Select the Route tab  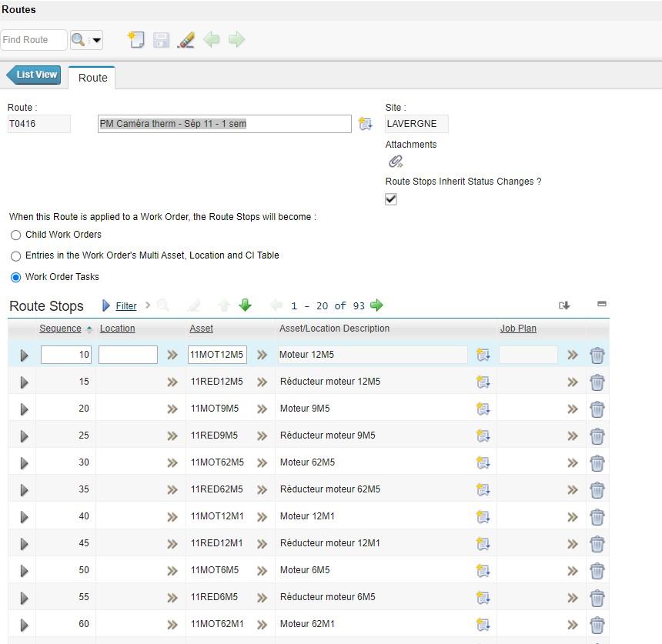coord(92,78)
